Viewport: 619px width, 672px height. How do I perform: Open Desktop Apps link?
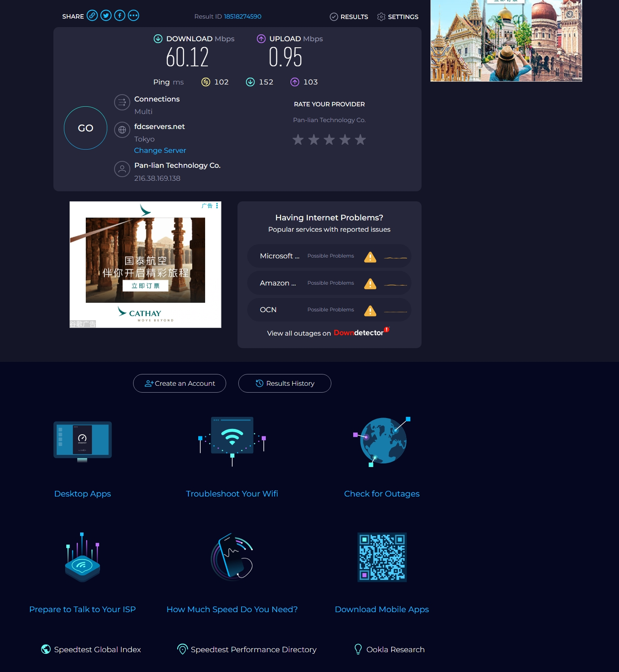pyautogui.click(x=83, y=494)
